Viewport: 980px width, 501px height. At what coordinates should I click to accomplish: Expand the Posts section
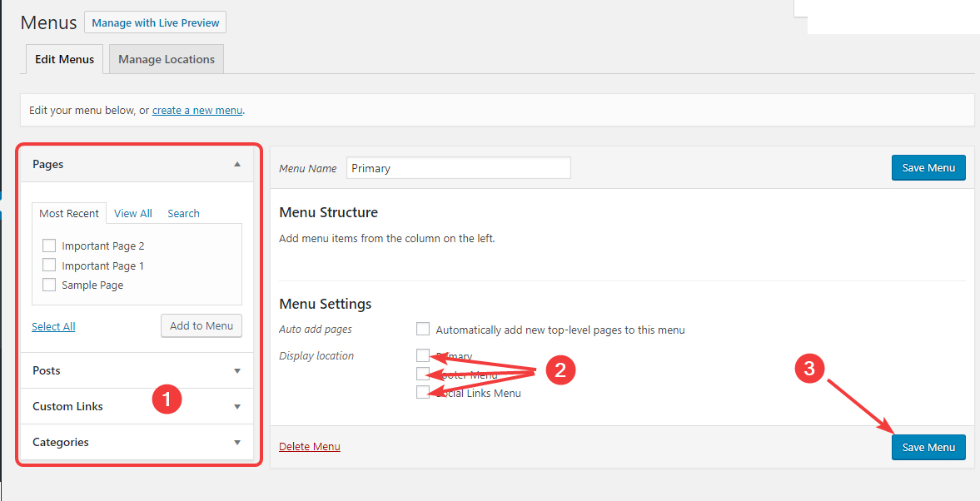[237, 371]
